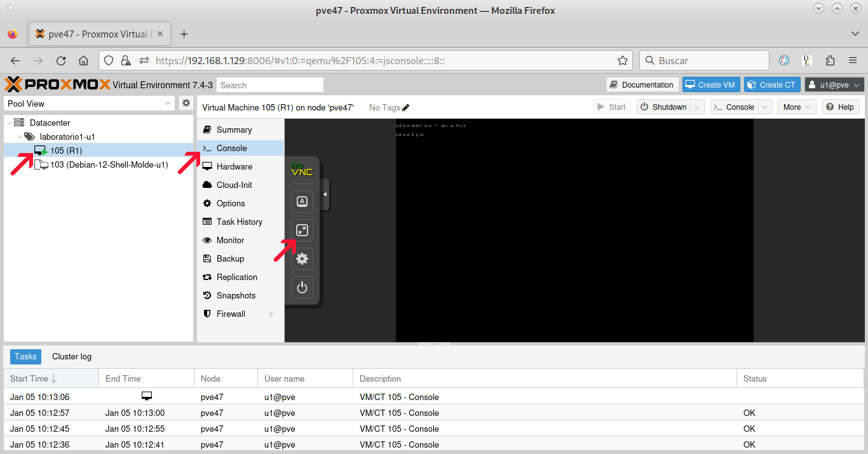Switch to the Cluster log tab
The width and height of the screenshot is (868, 454).
tap(72, 357)
